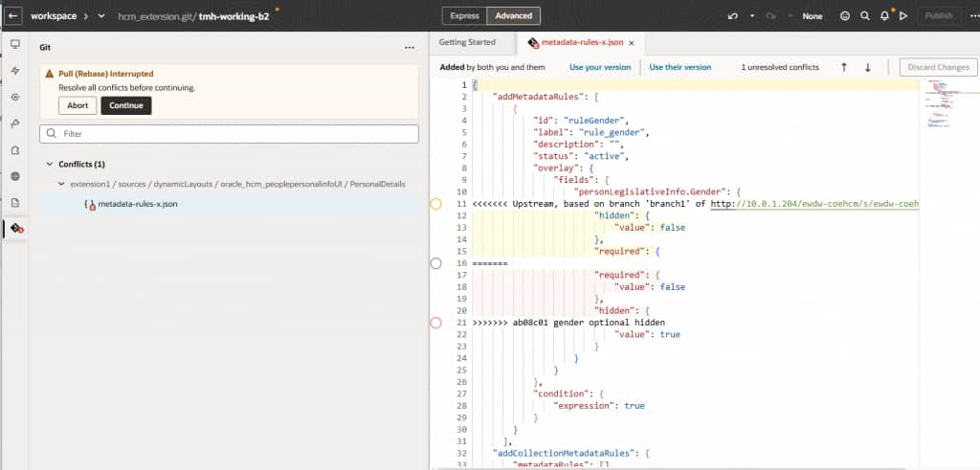
Task: Click the magnifier icon in Filter box
Action: pos(52,134)
